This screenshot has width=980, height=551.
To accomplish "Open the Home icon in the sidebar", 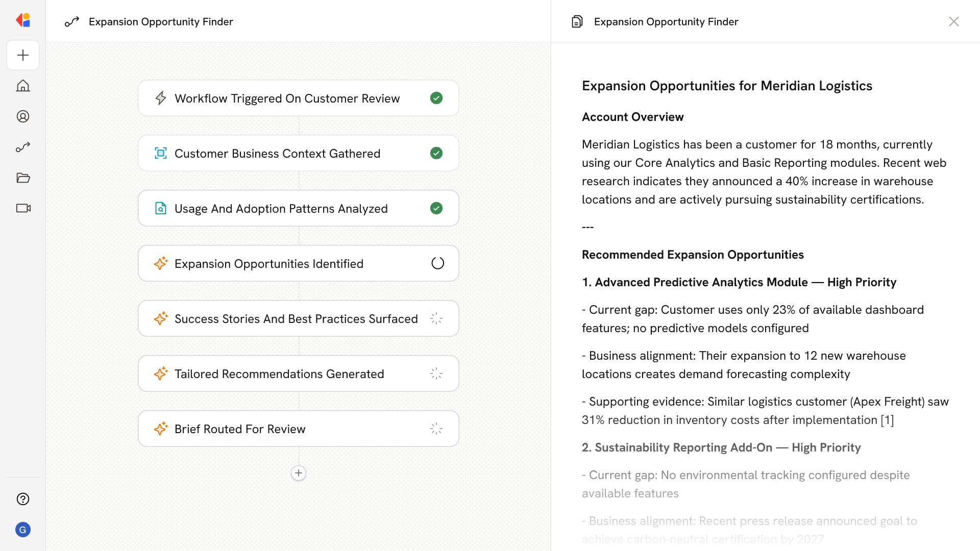I will [23, 86].
